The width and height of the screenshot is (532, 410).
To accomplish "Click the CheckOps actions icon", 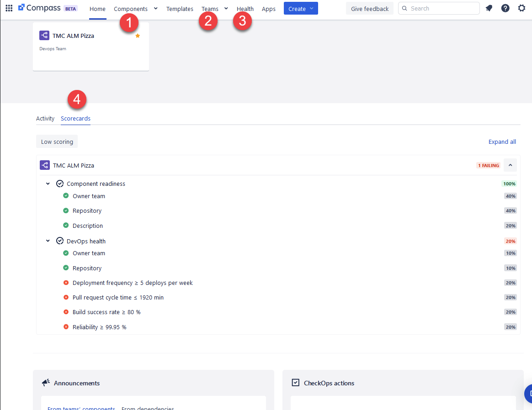I will tap(295, 383).
